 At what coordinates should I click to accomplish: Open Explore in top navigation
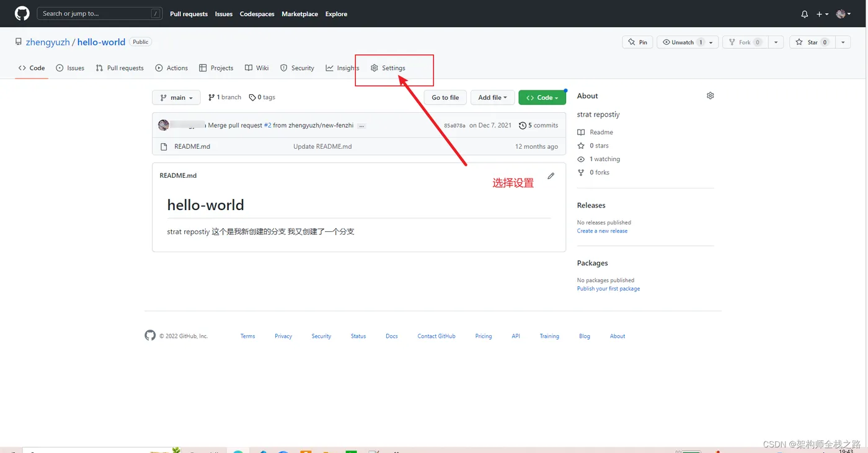(x=336, y=14)
